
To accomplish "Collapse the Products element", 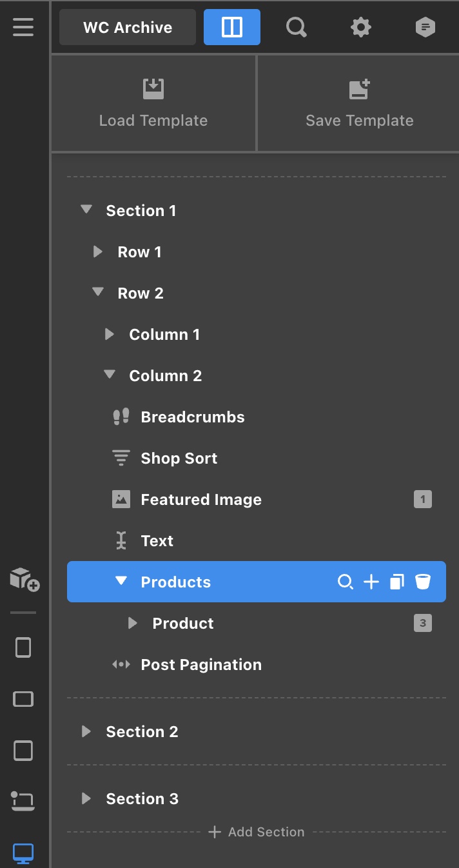I will (x=121, y=581).
